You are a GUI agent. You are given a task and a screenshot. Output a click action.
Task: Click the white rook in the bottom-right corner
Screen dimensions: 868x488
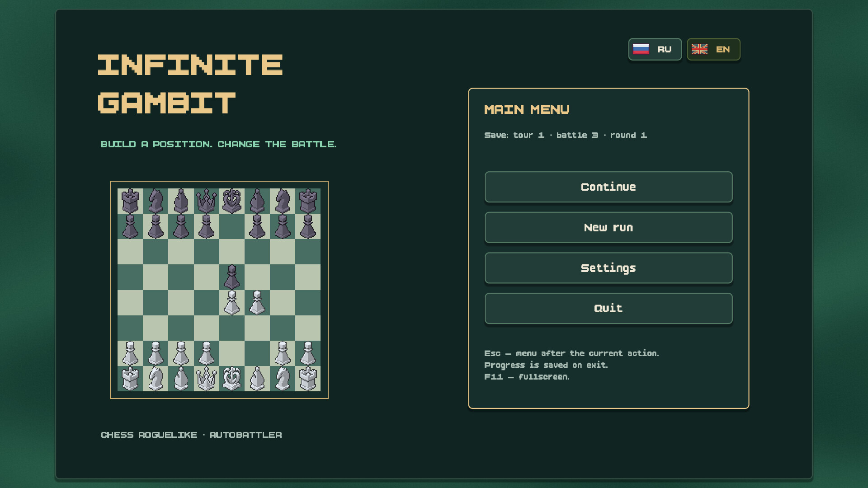(x=308, y=379)
